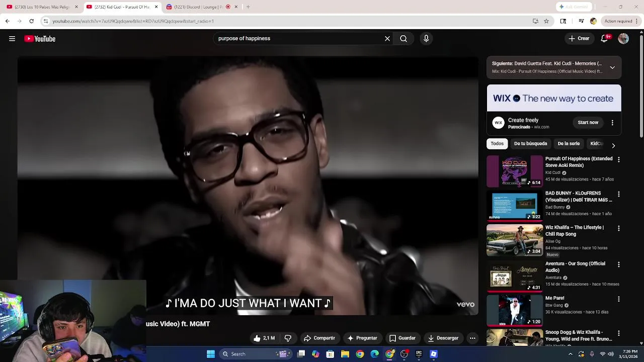Click Guardar to save the video
644x362 pixels.
tap(403, 338)
